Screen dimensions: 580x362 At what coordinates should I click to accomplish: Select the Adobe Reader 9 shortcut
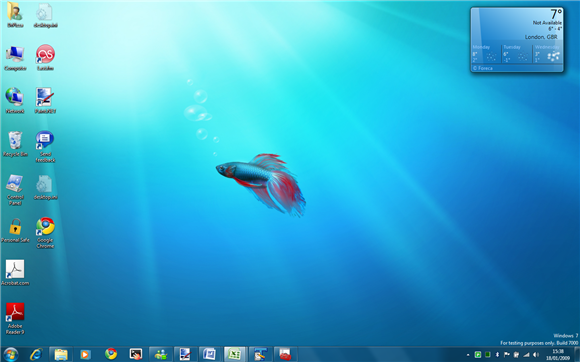[15, 318]
